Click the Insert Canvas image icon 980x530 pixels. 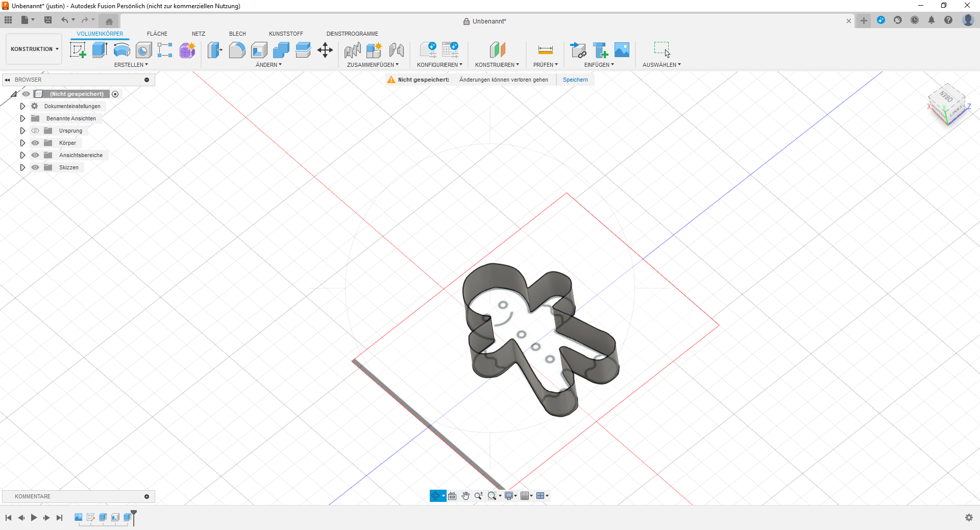[x=622, y=50]
